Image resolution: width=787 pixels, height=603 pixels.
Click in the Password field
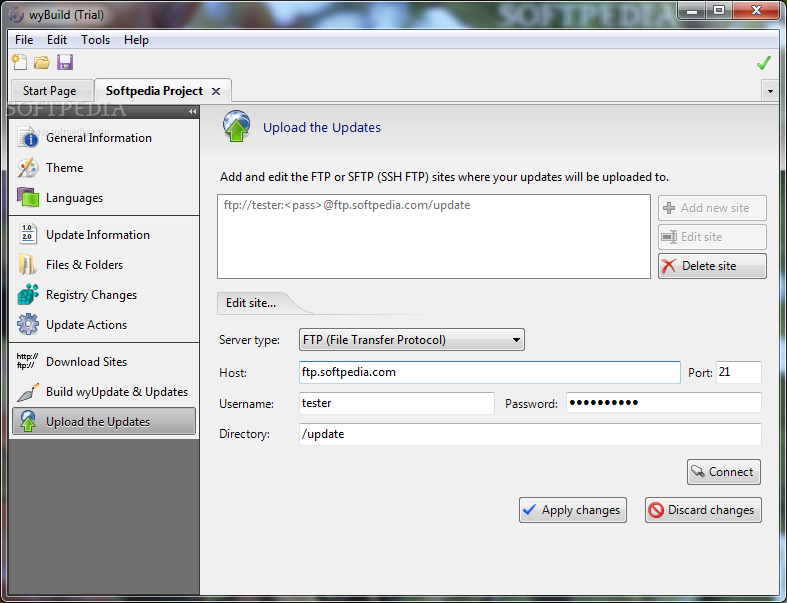[664, 403]
